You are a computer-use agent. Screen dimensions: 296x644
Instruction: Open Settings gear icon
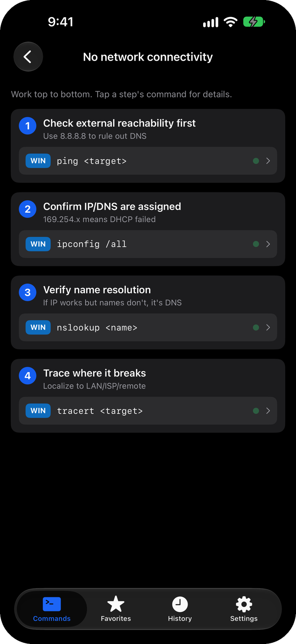pos(244,604)
